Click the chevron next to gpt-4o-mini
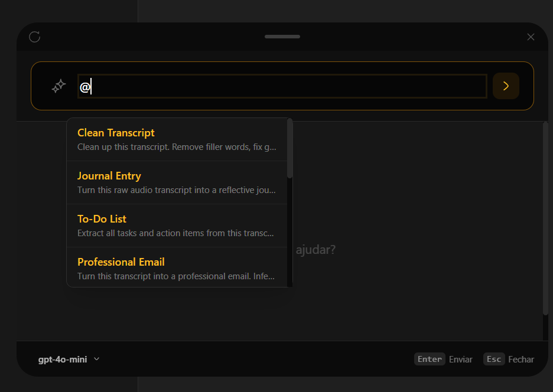Image resolution: width=553 pixels, height=392 pixels. click(x=97, y=359)
